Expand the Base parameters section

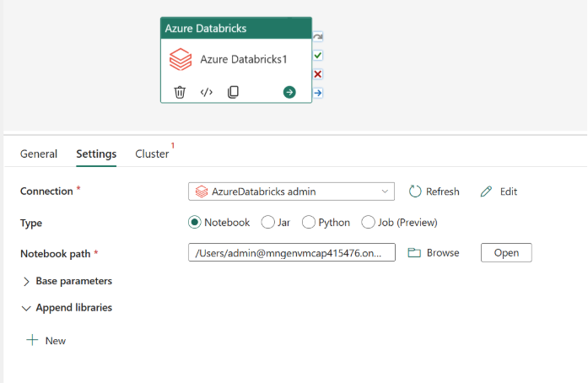[26, 281]
